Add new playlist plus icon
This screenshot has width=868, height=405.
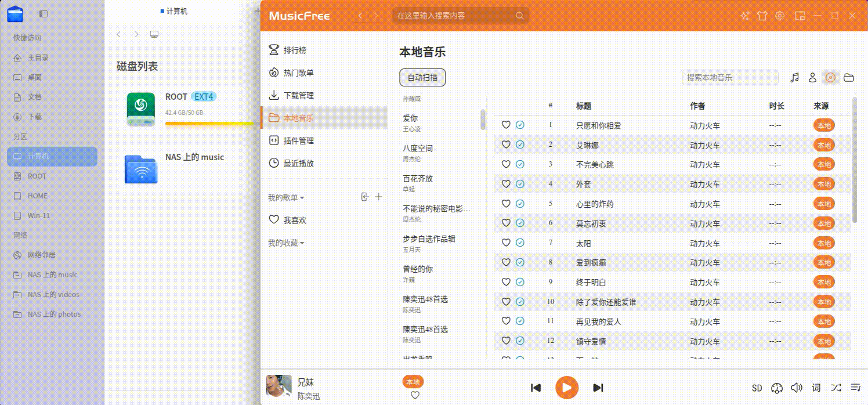[x=378, y=197]
